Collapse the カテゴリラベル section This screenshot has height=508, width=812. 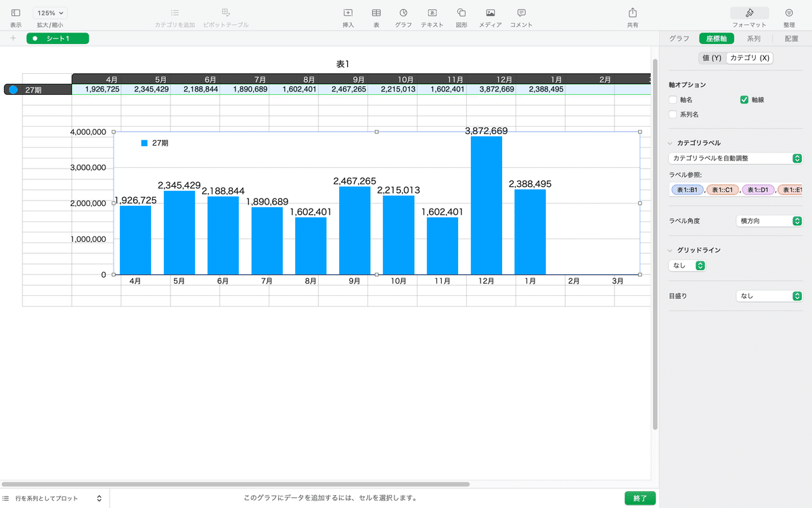coord(670,143)
